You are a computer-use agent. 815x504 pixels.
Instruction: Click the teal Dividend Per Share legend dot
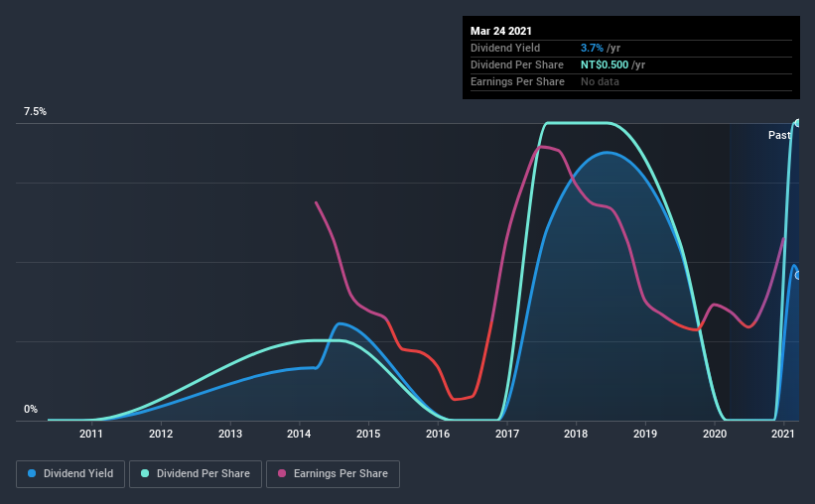coord(145,473)
